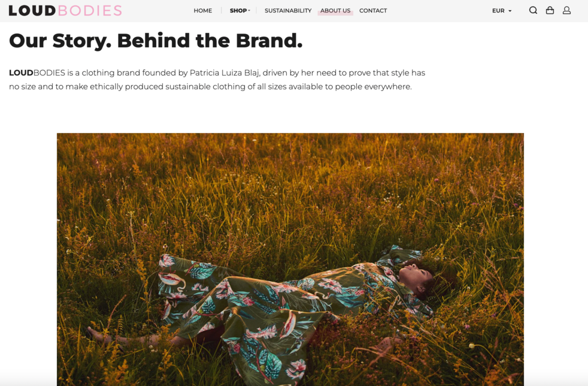Click the founder name Patricia Luiza Blaj
The width and height of the screenshot is (588, 386).
point(225,73)
